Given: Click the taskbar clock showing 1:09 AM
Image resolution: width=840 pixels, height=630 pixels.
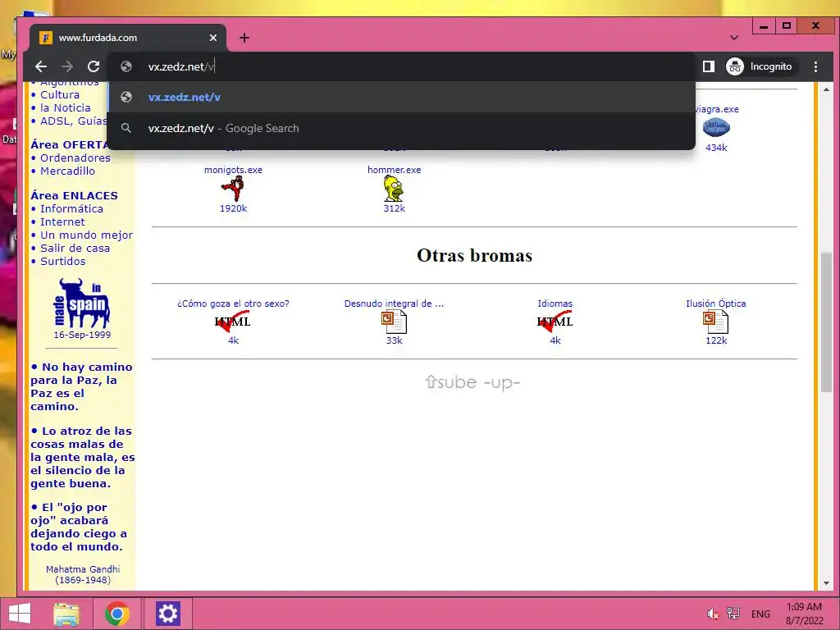Looking at the screenshot, I should (x=804, y=614).
